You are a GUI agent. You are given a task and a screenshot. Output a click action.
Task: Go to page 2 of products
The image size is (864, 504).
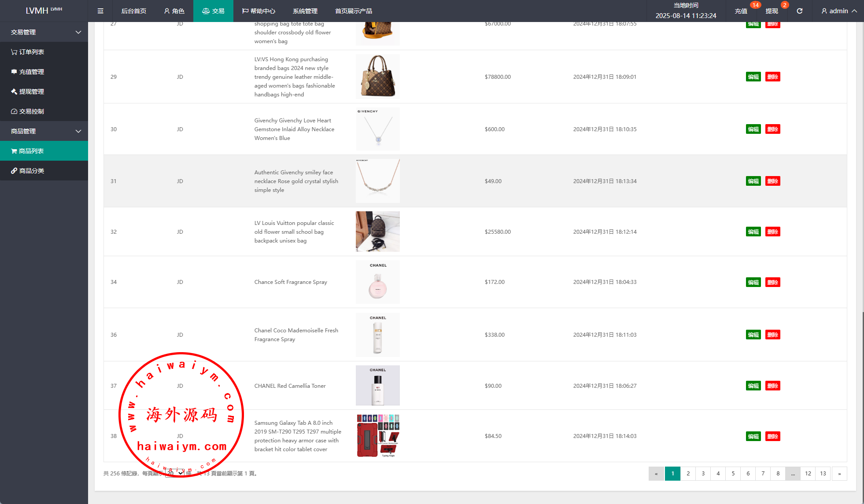pyautogui.click(x=688, y=474)
